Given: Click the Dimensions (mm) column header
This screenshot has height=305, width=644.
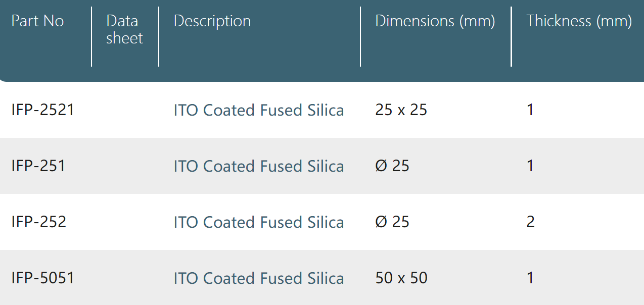Looking at the screenshot, I should pos(435,21).
